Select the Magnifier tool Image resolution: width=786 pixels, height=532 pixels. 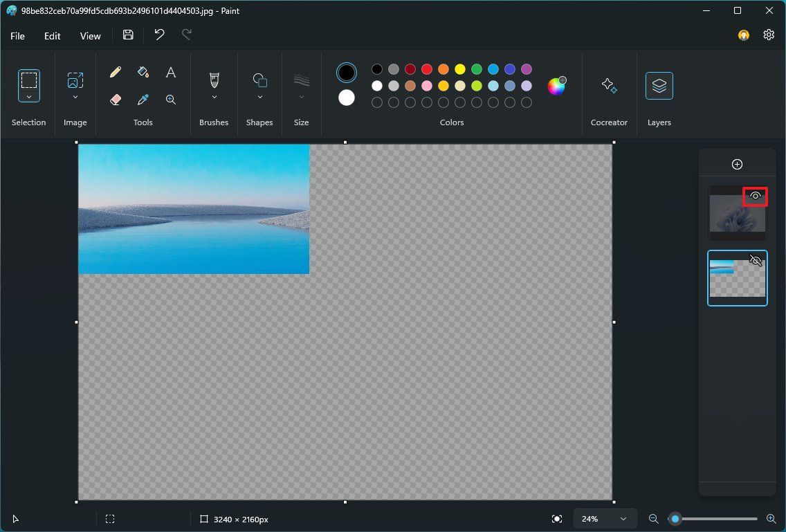click(x=170, y=99)
